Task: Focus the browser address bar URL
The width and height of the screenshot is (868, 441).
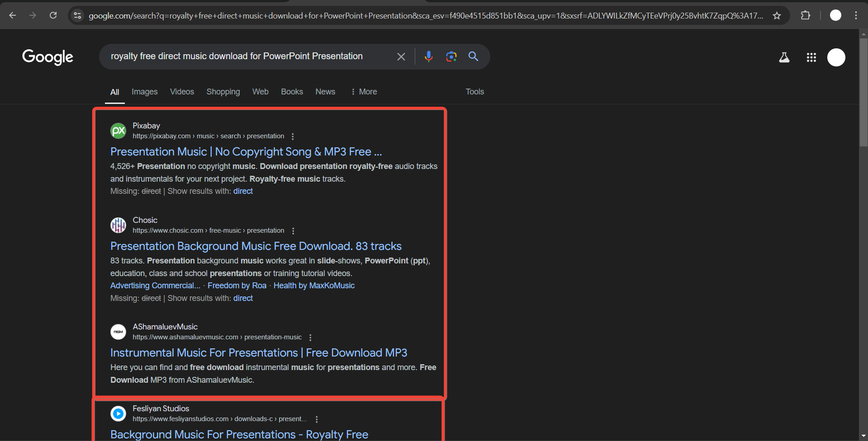Action: (426, 16)
